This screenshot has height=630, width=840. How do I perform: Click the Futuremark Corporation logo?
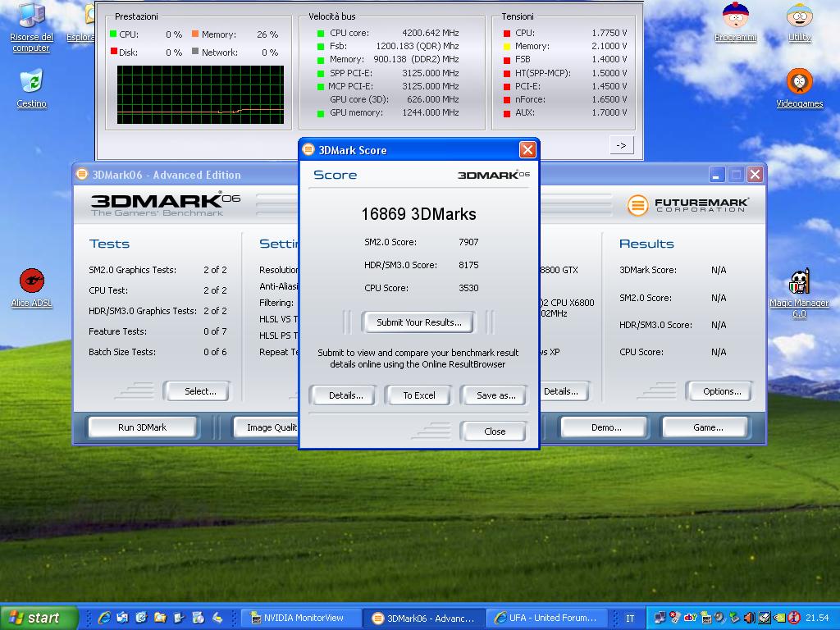[688, 204]
